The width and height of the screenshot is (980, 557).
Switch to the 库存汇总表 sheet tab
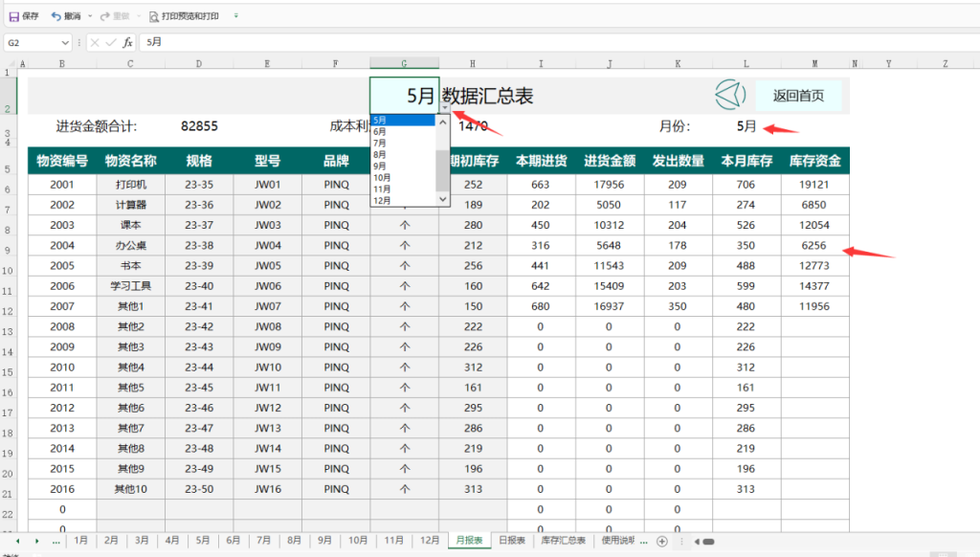point(563,541)
